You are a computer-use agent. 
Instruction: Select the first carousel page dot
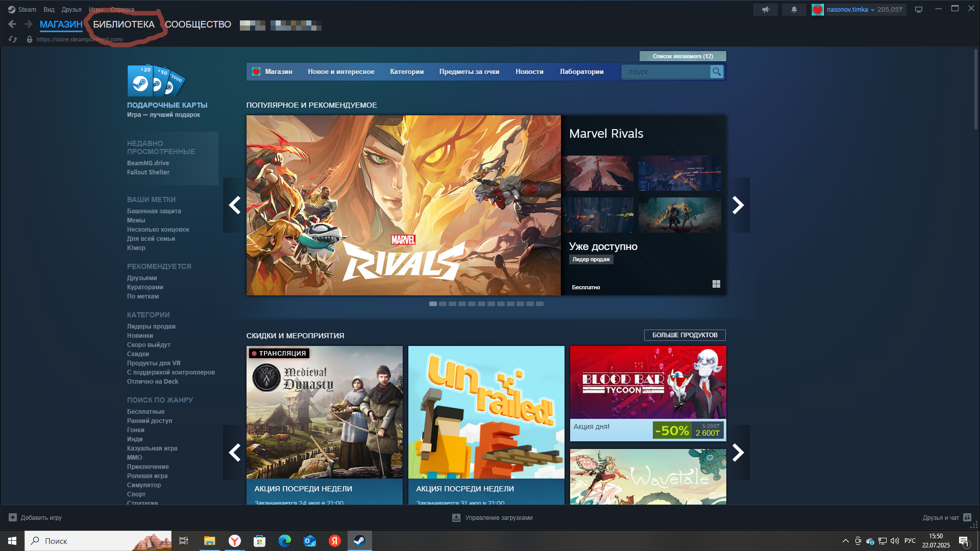433,304
